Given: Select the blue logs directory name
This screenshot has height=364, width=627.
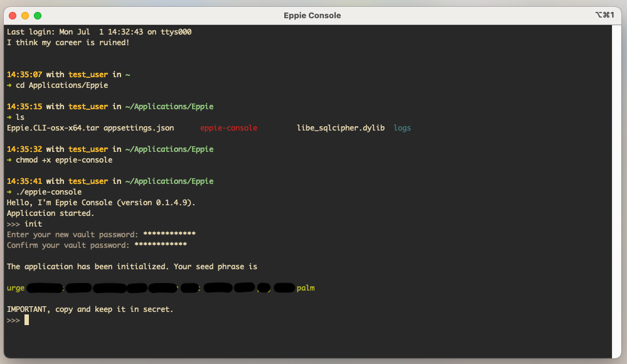Looking at the screenshot, I should click(x=402, y=128).
